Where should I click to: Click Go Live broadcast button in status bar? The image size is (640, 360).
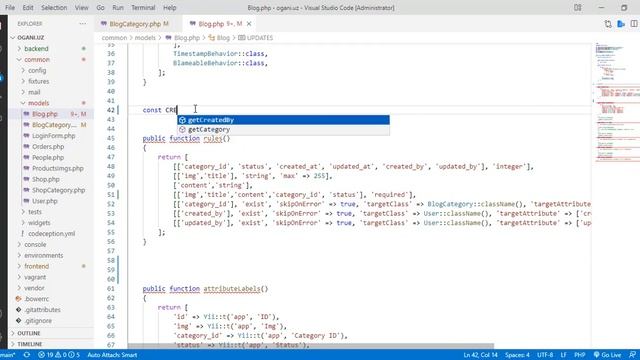[607, 355]
